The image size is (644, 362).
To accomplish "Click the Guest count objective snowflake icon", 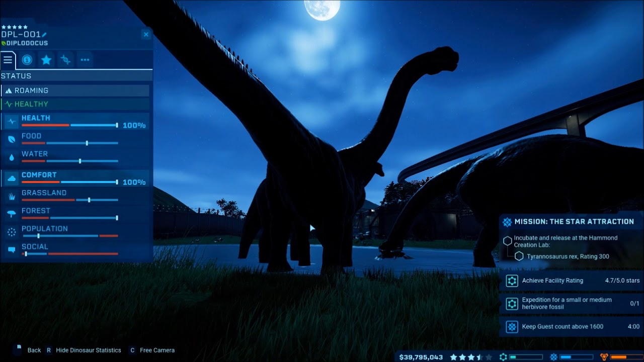I will coord(512,326).
